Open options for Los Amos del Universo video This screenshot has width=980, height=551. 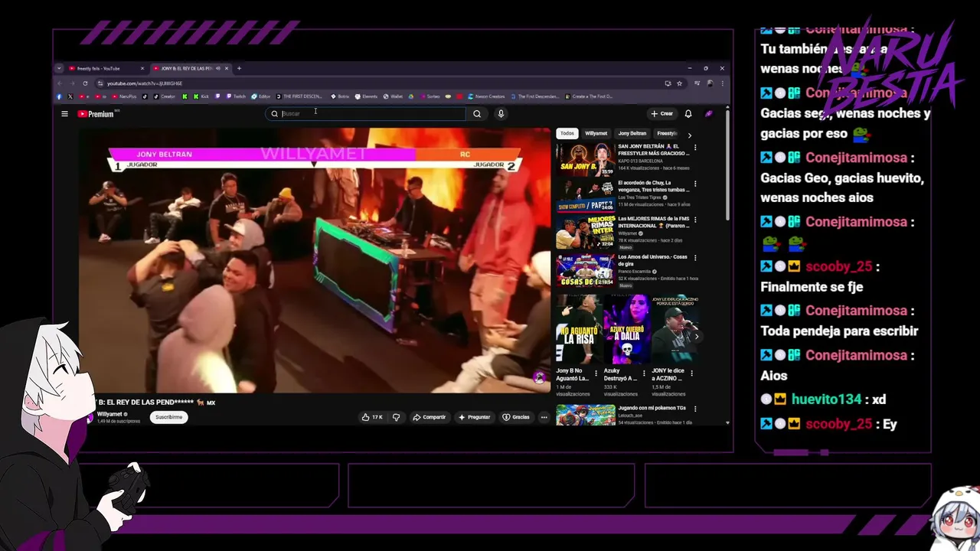point(695,256)
